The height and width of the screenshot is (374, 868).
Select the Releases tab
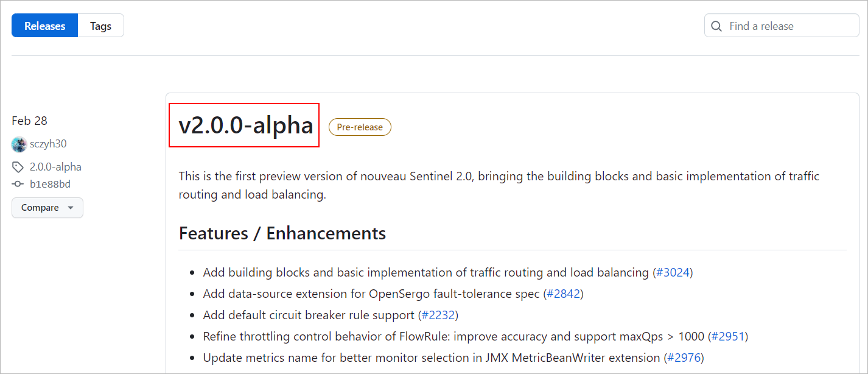click(x=44, y=26)
